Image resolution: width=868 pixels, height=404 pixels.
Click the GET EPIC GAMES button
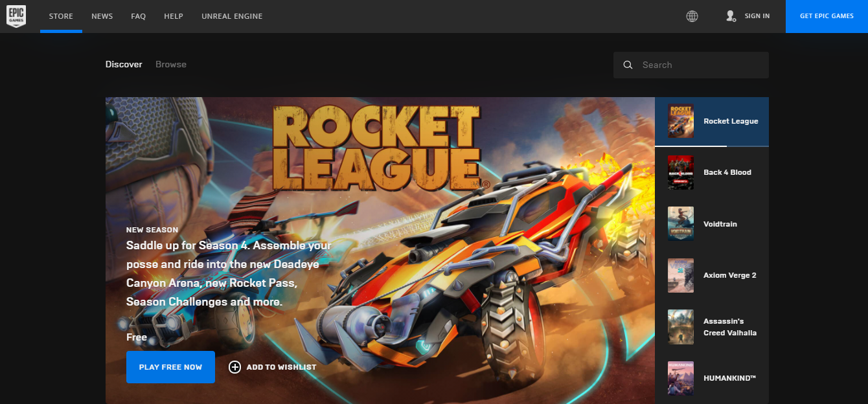tap(827, 16)
